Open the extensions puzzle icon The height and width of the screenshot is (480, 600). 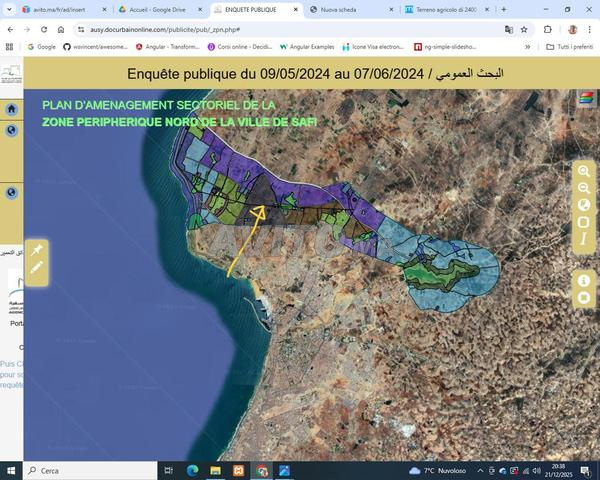point(548,29)
